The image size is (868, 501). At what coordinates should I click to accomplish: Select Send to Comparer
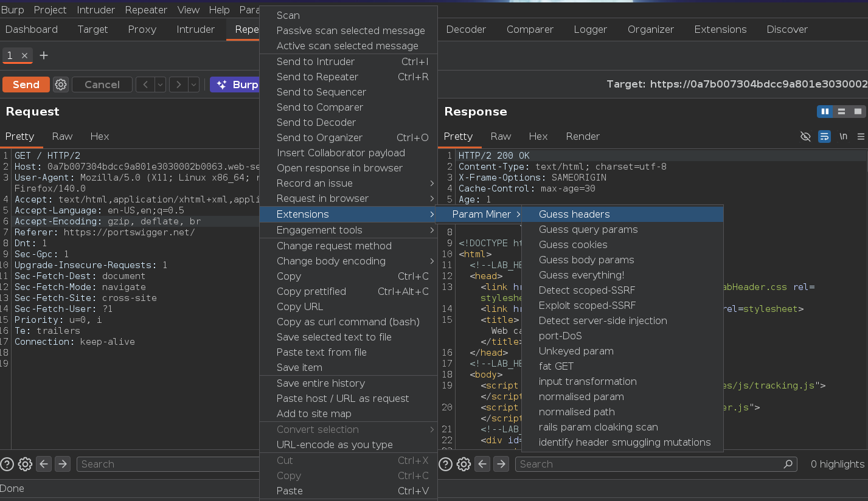[x=349, y=107]
